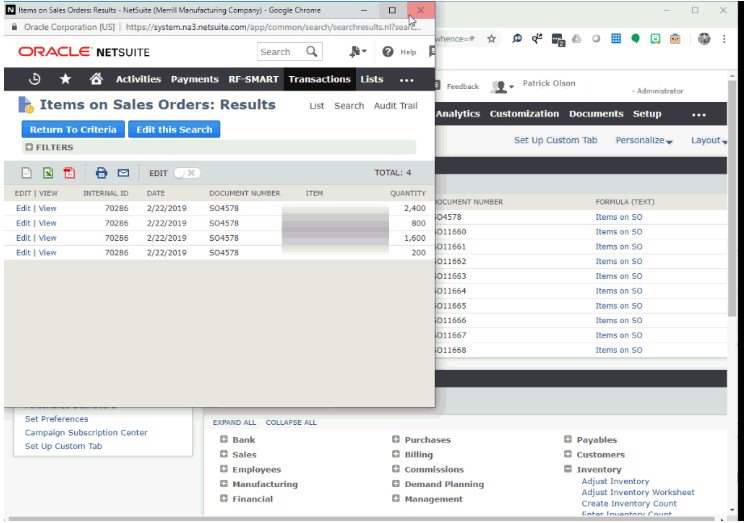
Task: Open more menu ellipsis in background NetSuite
Action: (x=698, y=114)
